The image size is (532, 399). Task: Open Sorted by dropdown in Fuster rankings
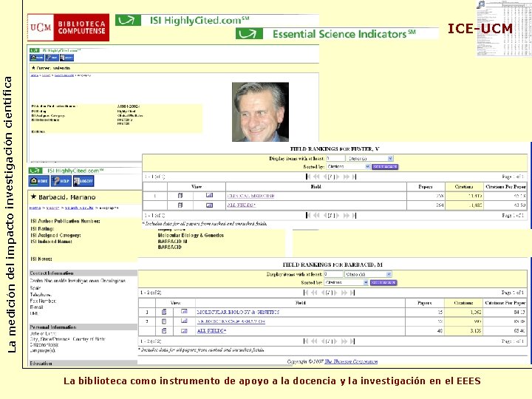(349, 166)
